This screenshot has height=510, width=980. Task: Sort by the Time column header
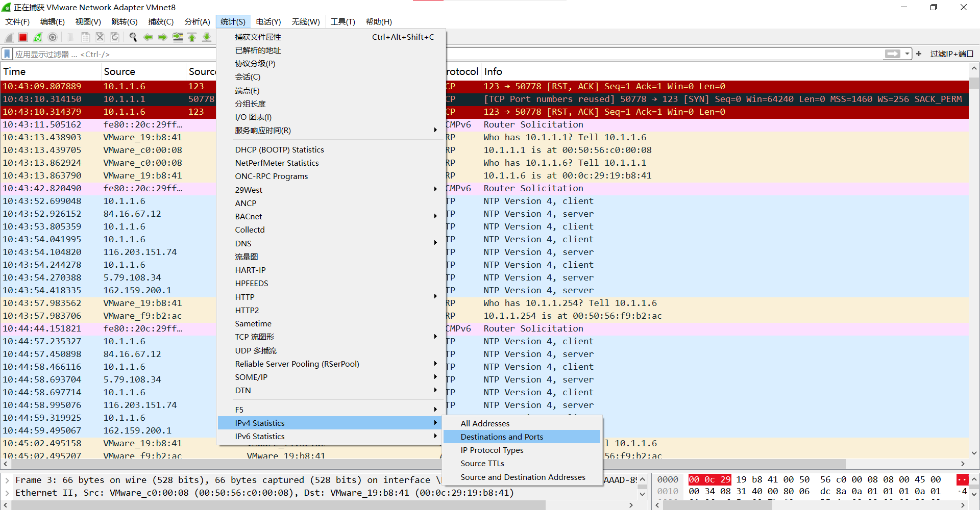click(x=50, y=71)
